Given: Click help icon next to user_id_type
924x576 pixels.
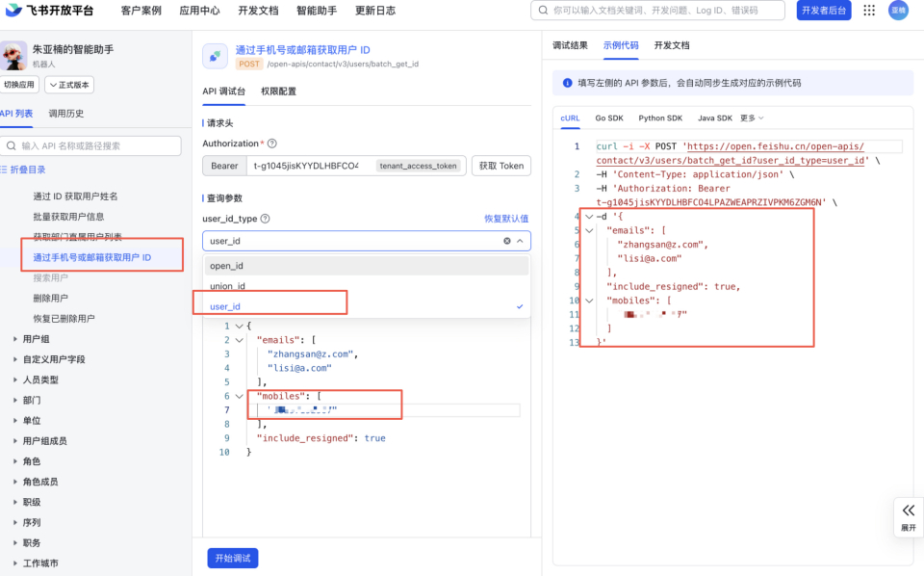Looking at the screenshot, I should [266, 219].
